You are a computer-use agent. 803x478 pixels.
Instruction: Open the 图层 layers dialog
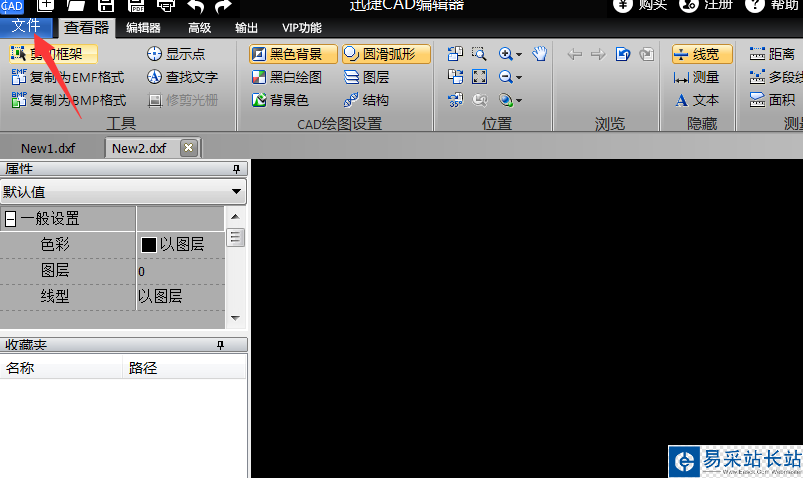(x=367, y=77)
